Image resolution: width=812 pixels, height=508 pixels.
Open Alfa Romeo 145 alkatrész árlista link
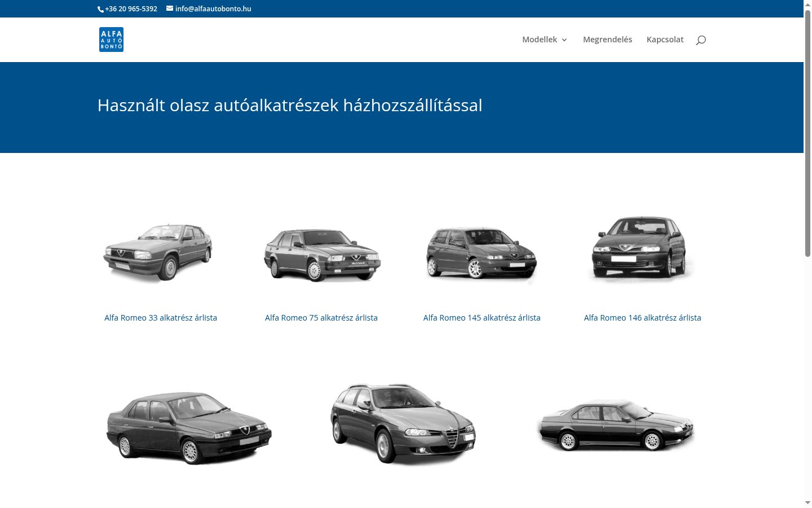point(482,318)
